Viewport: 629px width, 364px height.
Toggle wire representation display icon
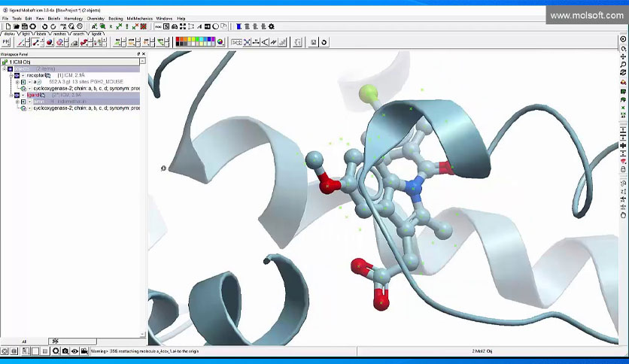(21, 41)
